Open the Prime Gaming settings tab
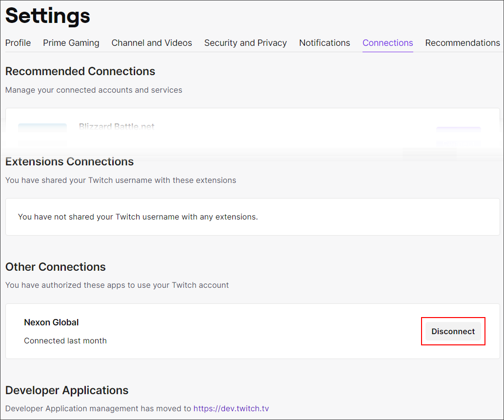The width and height of the screenshot is (504, 420). click(x=71, y=43)
